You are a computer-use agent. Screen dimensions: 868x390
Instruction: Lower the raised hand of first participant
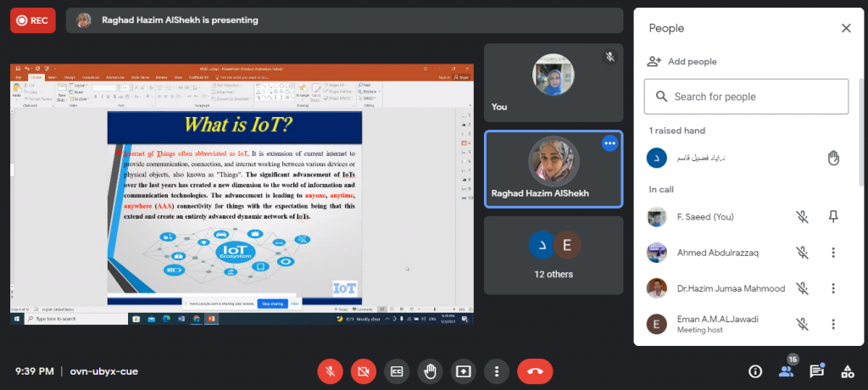(x=833, y=158)
